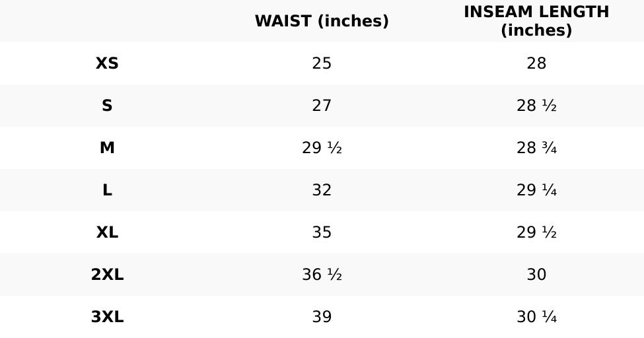Image resolution: width=644 pixels, height=338 pixels.
Task: Click the XS waist value 25
Action: [x=322, y=63]
